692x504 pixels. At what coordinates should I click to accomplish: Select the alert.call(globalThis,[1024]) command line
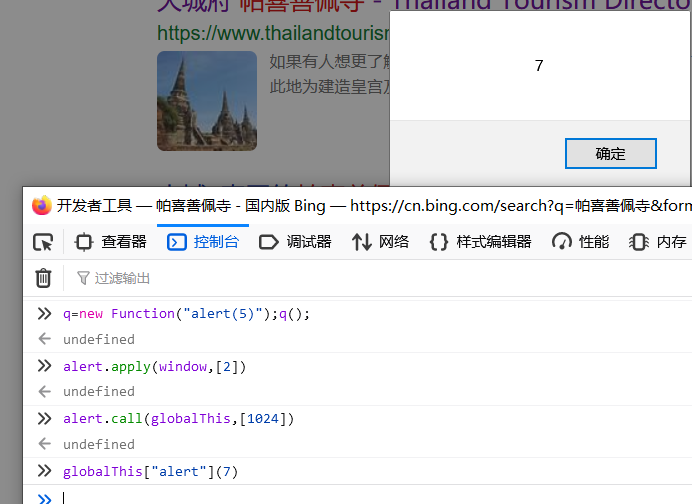click(178, 419)
